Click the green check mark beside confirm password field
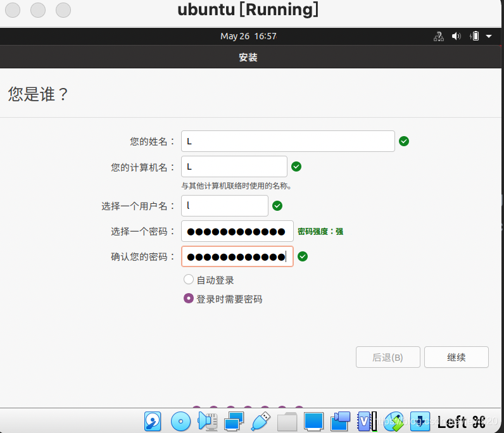The image size is (504, 433). point(303,256)
